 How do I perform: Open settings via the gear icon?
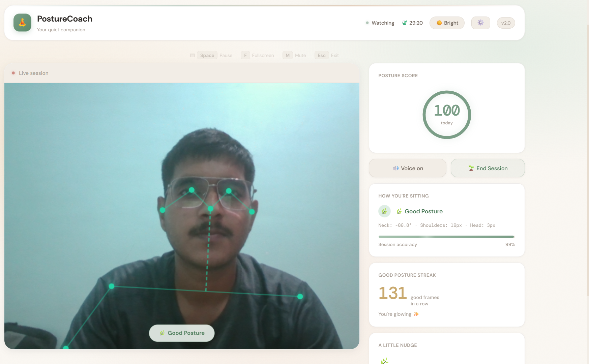coord(480,23)
